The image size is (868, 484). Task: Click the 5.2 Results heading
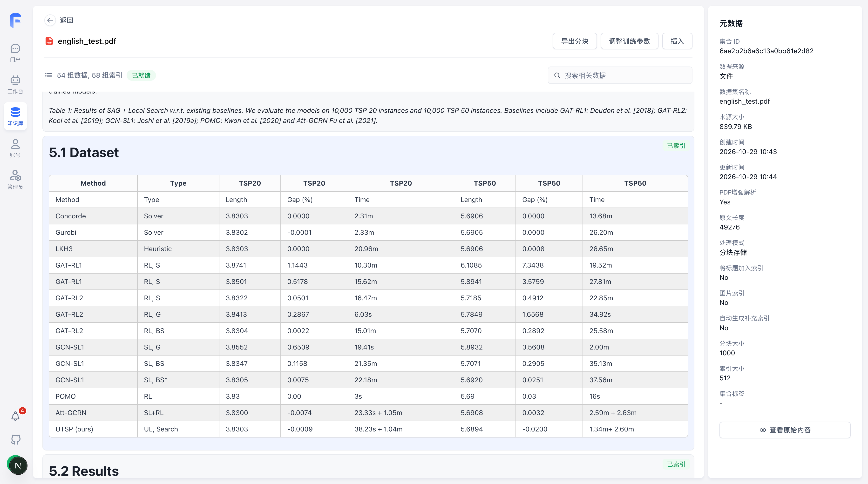(x=84, y=471)
